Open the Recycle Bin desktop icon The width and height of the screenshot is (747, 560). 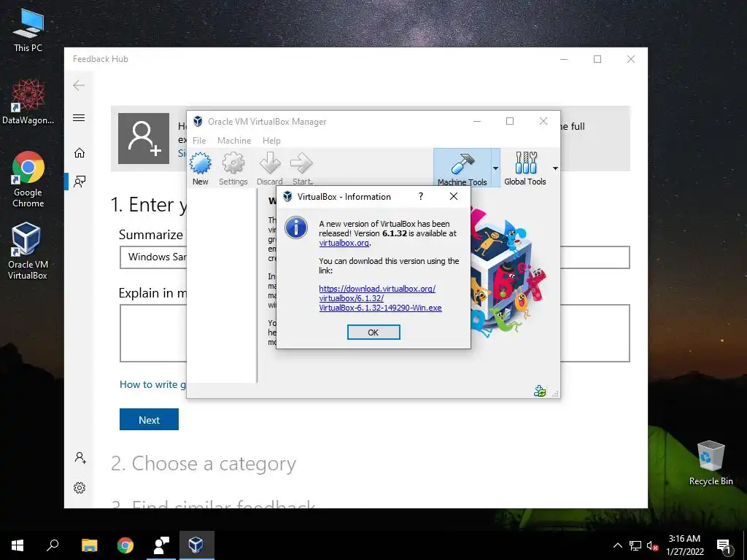pyautogui.click(x=711, y=463)
